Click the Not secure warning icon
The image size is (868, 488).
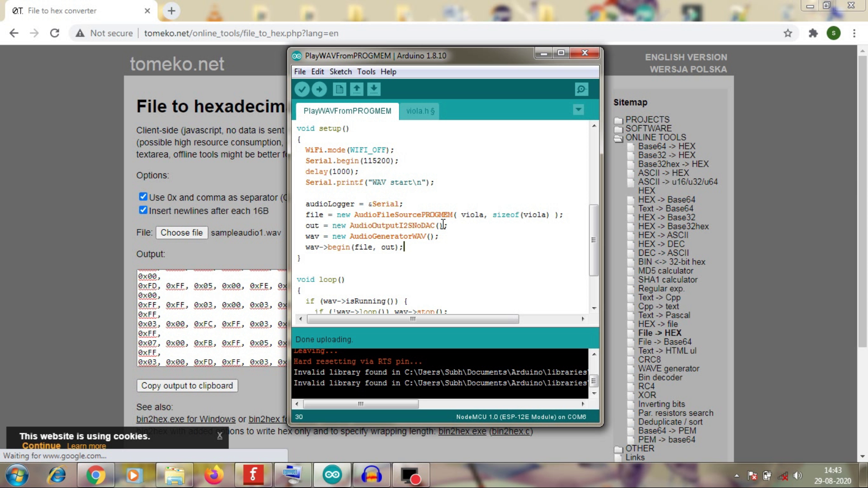click(x=80, y=33)
